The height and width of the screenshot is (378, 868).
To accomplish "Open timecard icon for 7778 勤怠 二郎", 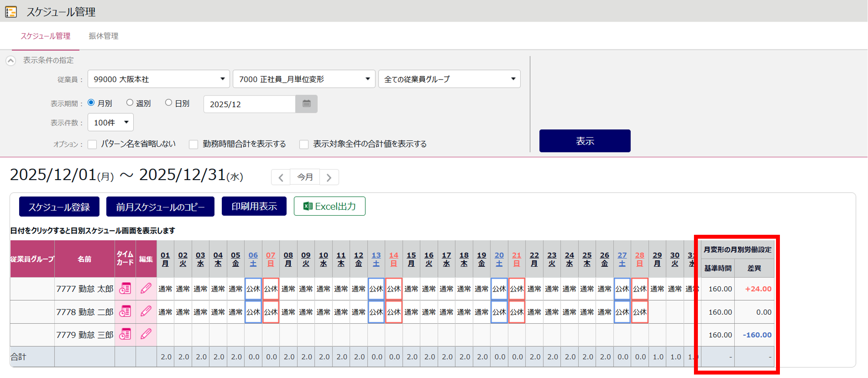I will (x=125, y=312).
